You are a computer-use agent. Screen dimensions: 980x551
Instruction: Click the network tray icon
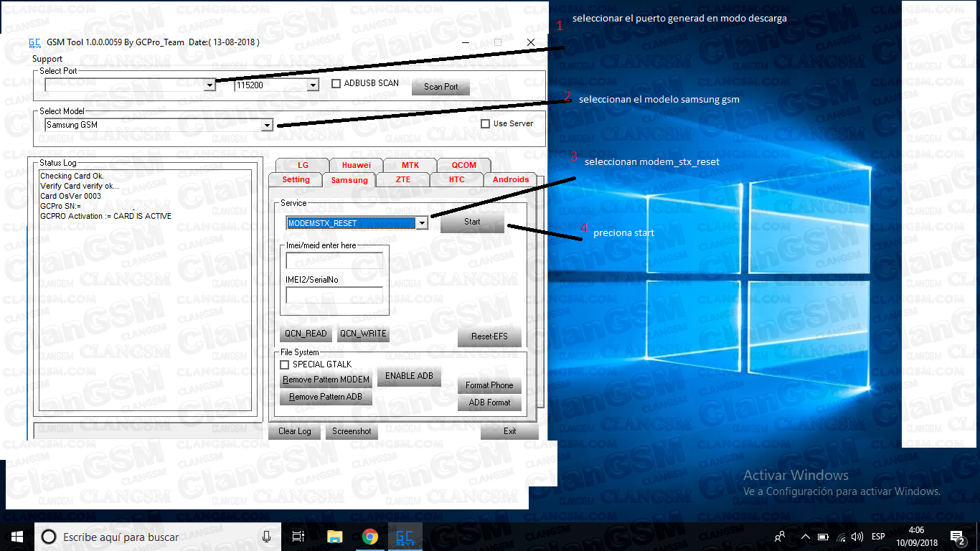point(840,537)
